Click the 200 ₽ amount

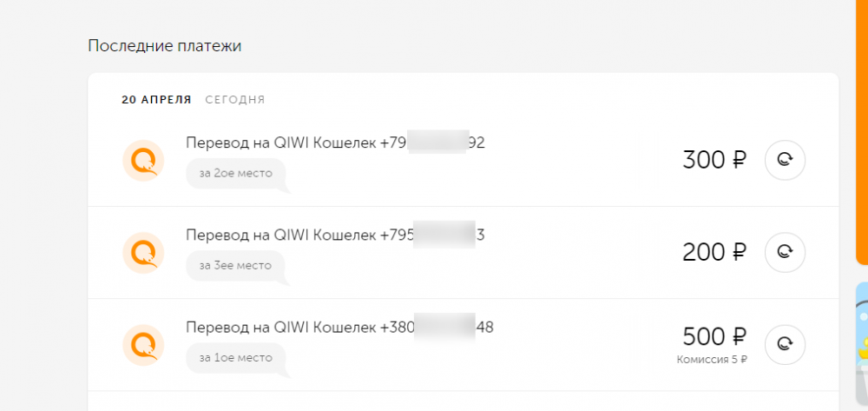click(x=713, y=253)
